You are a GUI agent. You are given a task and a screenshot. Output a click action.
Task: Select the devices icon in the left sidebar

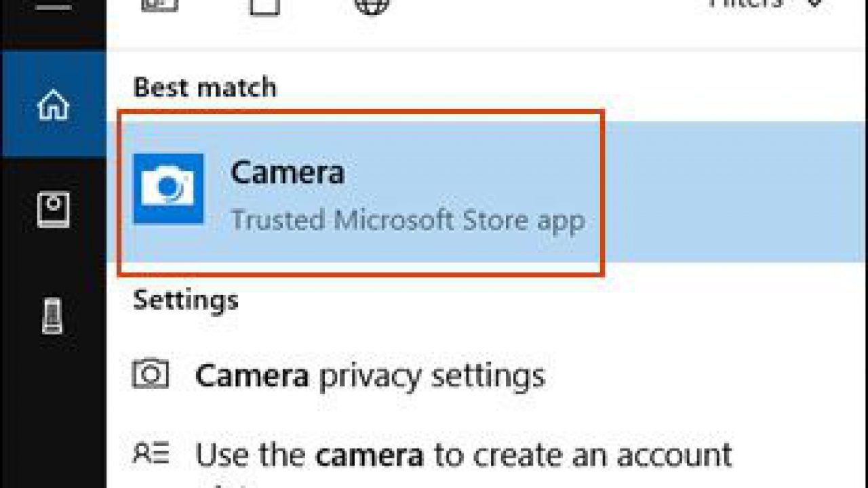coord(53,316)
